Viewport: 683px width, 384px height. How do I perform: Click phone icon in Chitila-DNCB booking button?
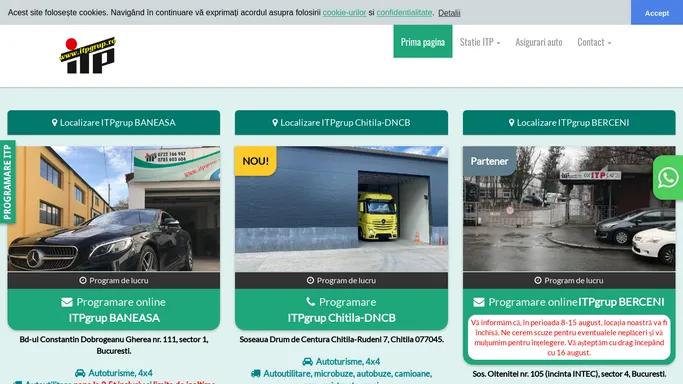[311, 301]
